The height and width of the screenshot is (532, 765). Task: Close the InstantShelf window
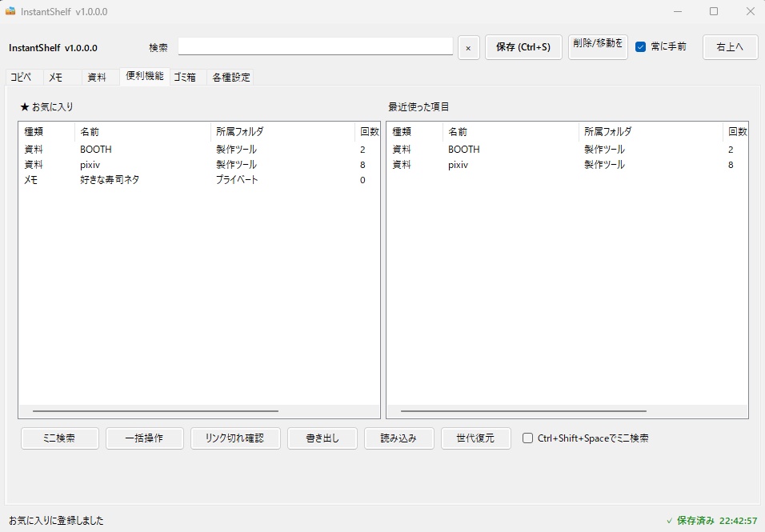[750, 11]
